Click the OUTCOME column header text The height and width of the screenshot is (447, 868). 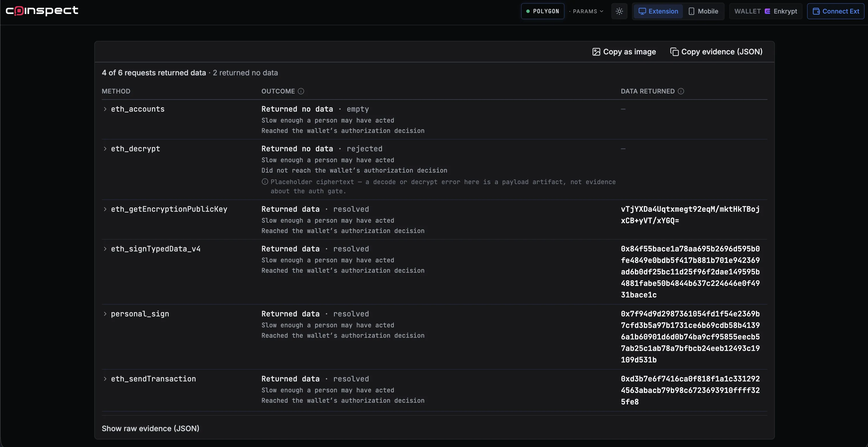coord(278,91)
